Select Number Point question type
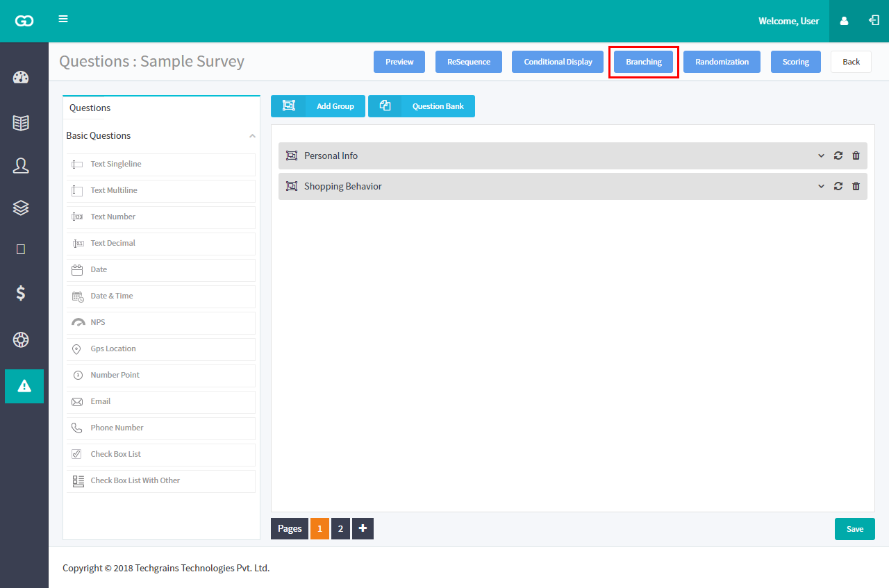 (x=161, y=376)
